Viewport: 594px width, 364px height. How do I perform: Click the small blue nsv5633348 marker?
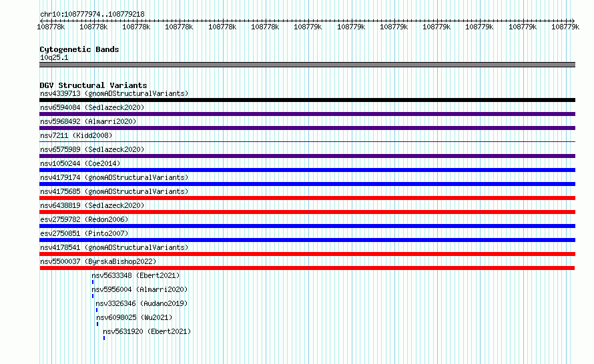click(93, 282)
